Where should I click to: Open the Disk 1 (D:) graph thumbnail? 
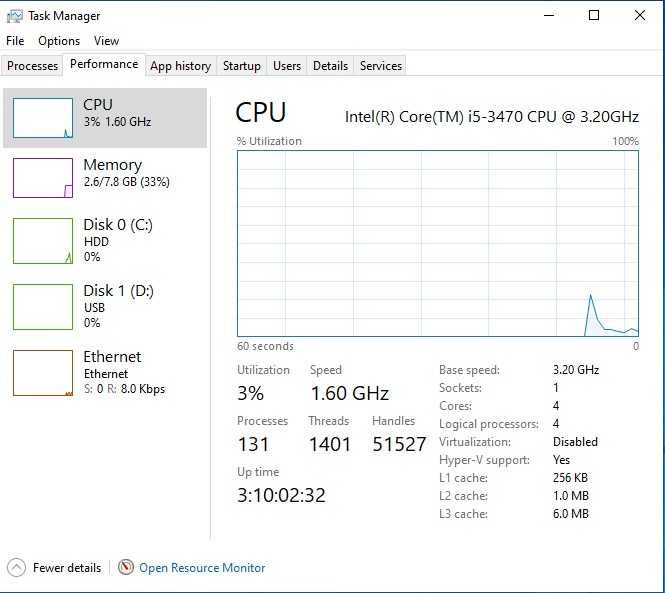[x=43, y=306]
